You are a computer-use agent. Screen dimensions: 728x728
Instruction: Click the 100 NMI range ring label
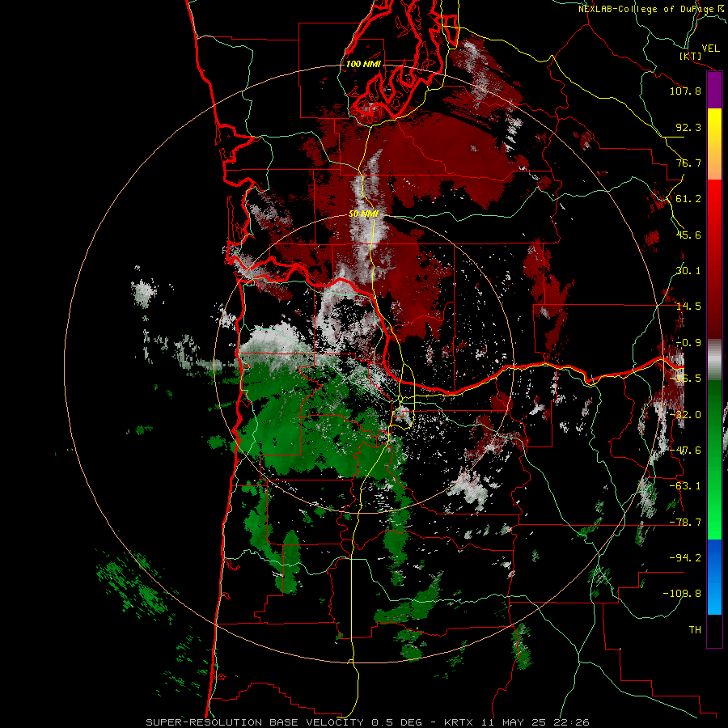(x=363, y=64)
